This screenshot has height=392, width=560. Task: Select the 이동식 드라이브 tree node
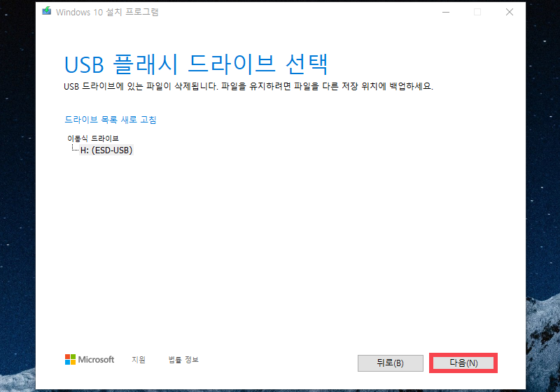pos(93,139)
